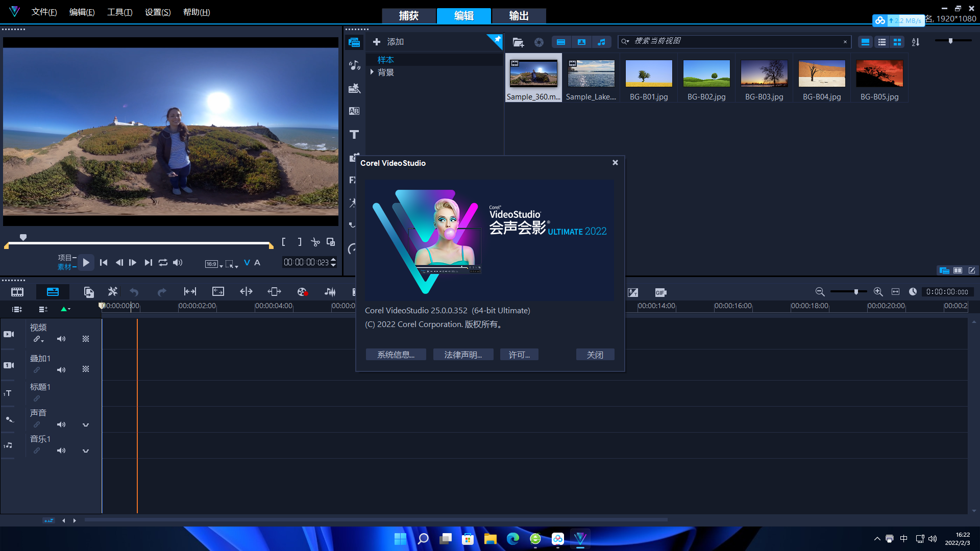Switch to the 输出 workspace tab
Viewport: 980px width, 551px height.
tap(519, 16)
